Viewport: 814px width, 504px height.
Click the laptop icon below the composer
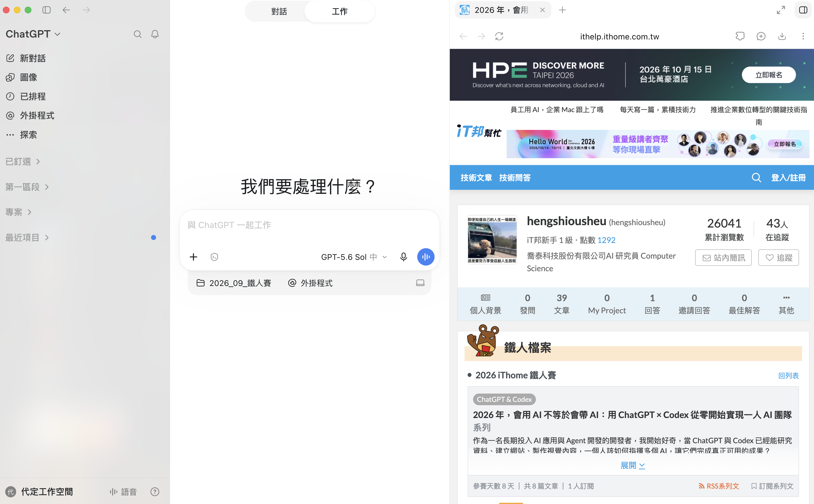(420, 283)
